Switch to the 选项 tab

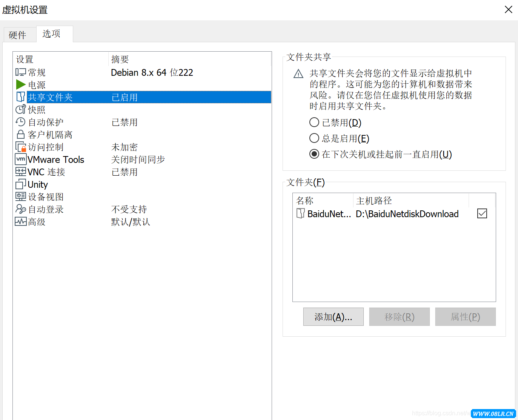click(51, 34)
